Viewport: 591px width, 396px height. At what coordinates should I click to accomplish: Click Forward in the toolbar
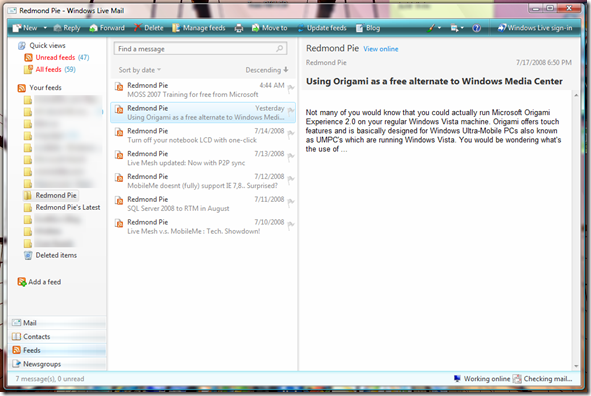[x=107, y=28]
